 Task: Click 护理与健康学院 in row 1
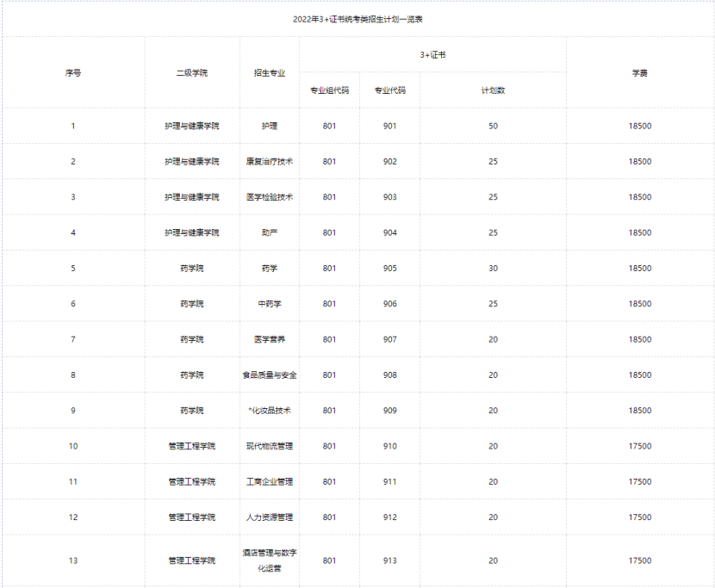coord(192,126)
